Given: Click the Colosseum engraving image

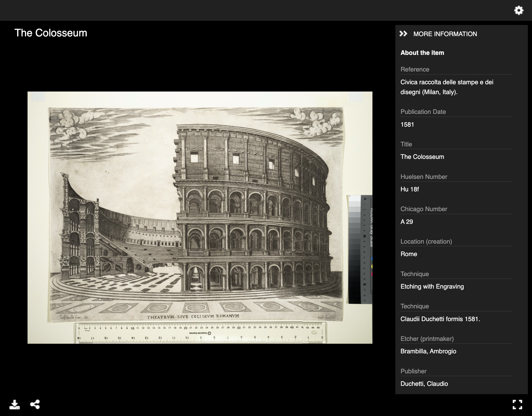Looking at the screenshot, I should coord(200,217).
